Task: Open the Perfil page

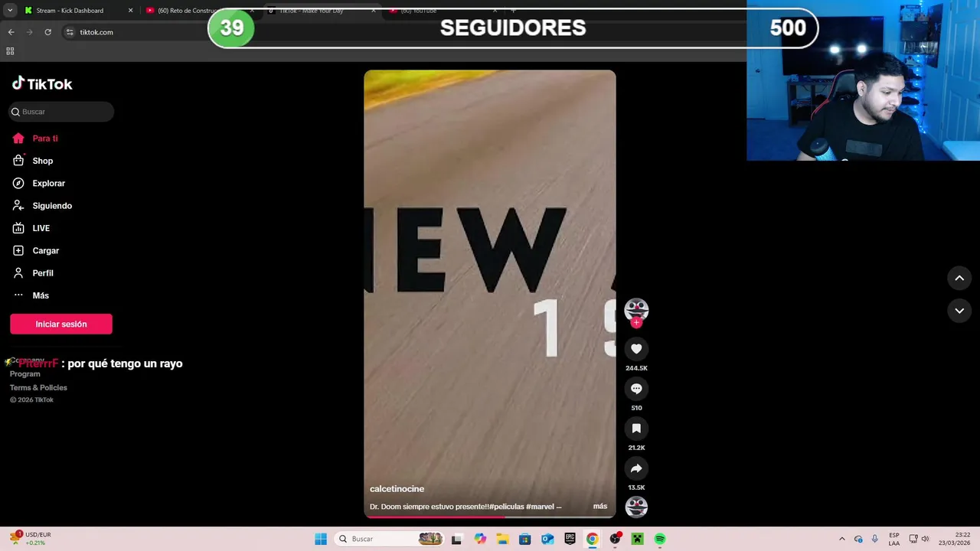Action: point(33,273)
